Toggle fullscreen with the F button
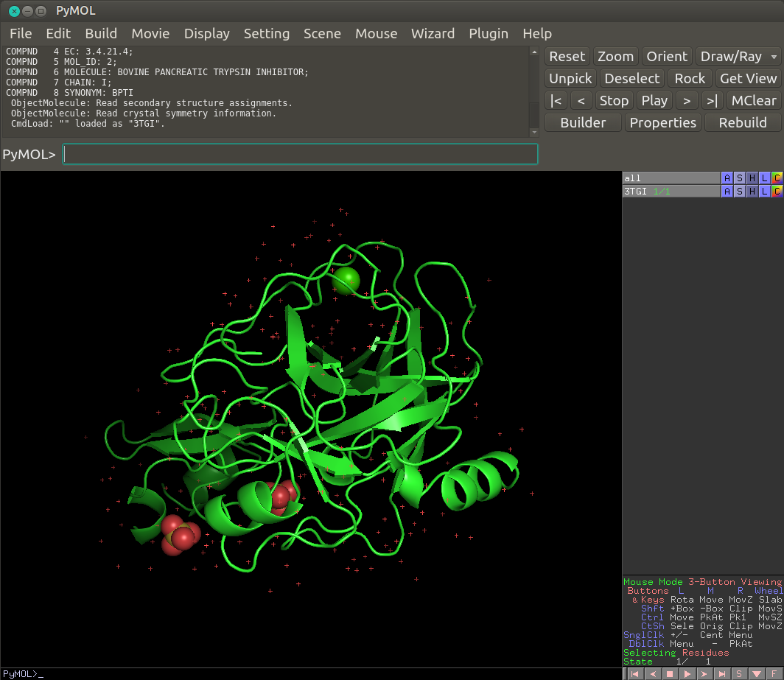 click(x=774, y=674)
